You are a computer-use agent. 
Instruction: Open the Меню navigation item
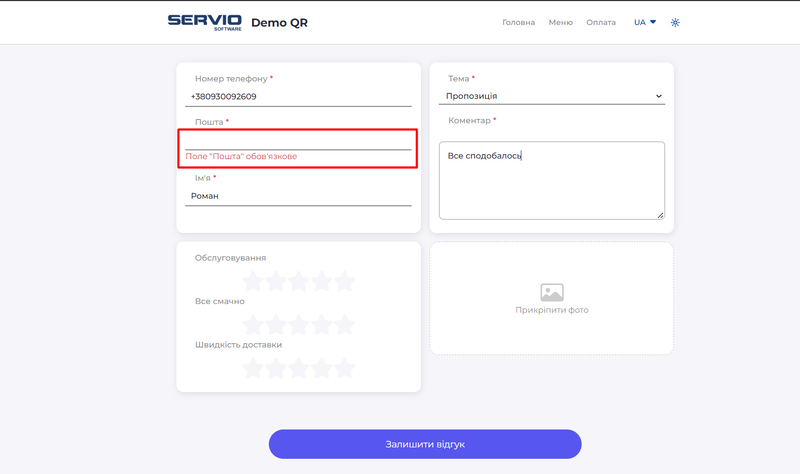coord(560,22)
